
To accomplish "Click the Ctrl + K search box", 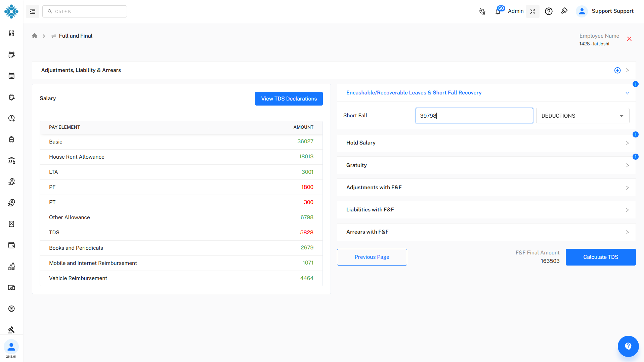I will (x=85, y=11).
